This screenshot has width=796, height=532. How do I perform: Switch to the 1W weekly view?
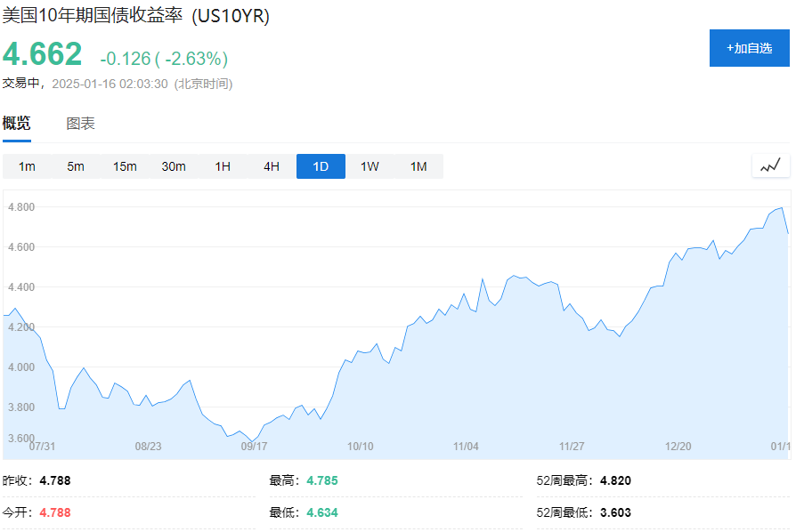370,165
